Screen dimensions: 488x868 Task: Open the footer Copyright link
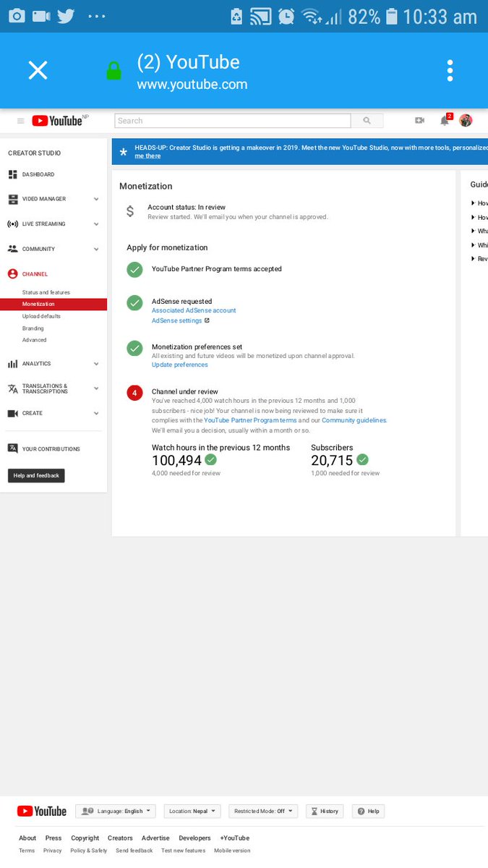(85, 838)
